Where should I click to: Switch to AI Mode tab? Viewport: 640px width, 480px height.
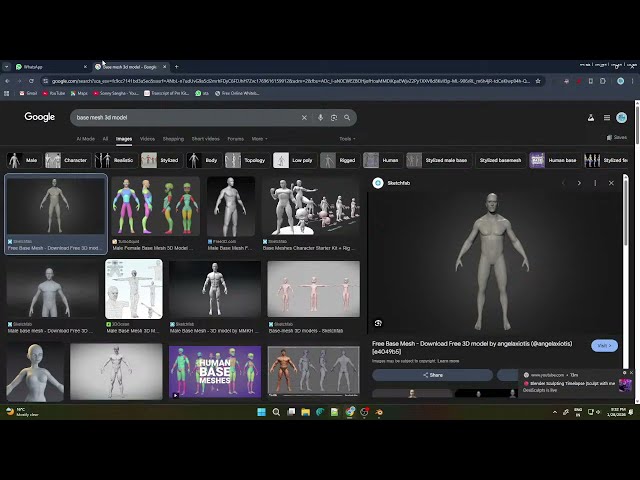[x=85, y=139]
